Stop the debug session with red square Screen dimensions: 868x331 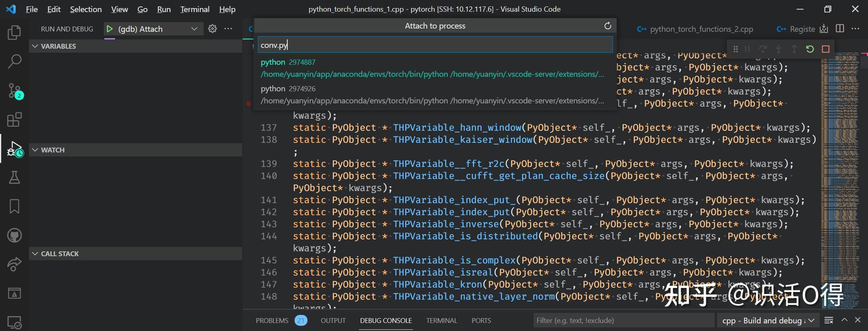(826, 49)
